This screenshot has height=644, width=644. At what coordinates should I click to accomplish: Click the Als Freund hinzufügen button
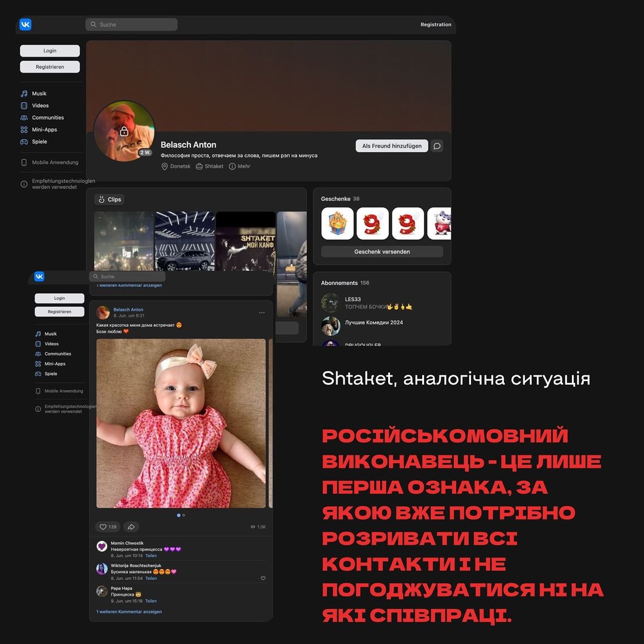[392, 145]
